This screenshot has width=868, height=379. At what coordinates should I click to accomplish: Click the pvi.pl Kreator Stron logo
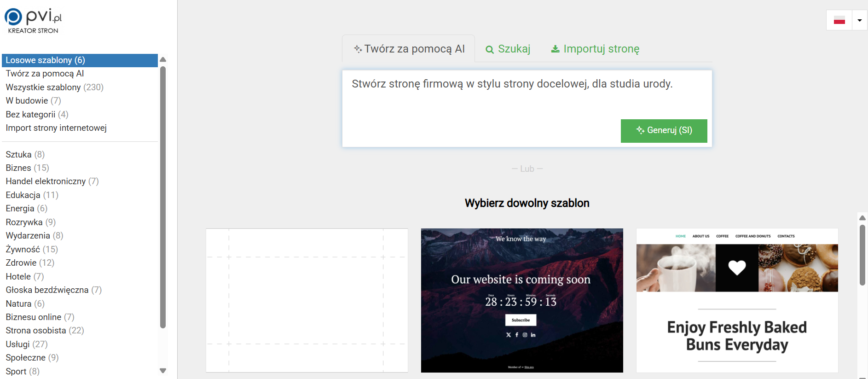(33, 21)
